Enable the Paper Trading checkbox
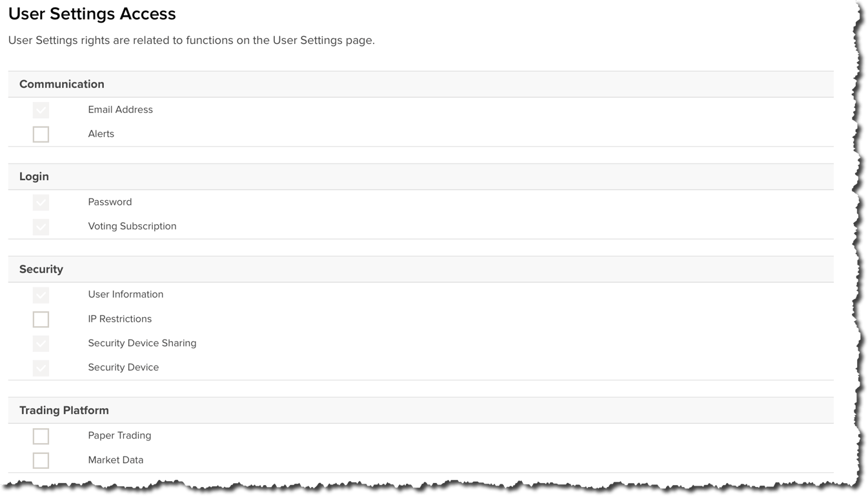Viewport: 868px width, 496px height. 41,436
